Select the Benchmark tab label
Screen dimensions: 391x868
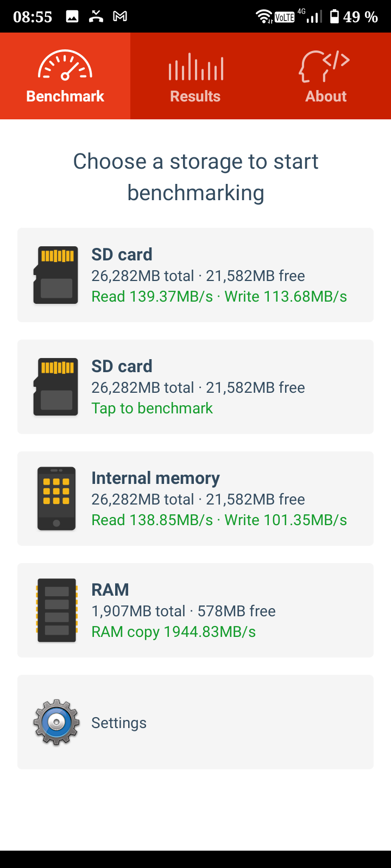pyautogui.click(x=65, y=96)
